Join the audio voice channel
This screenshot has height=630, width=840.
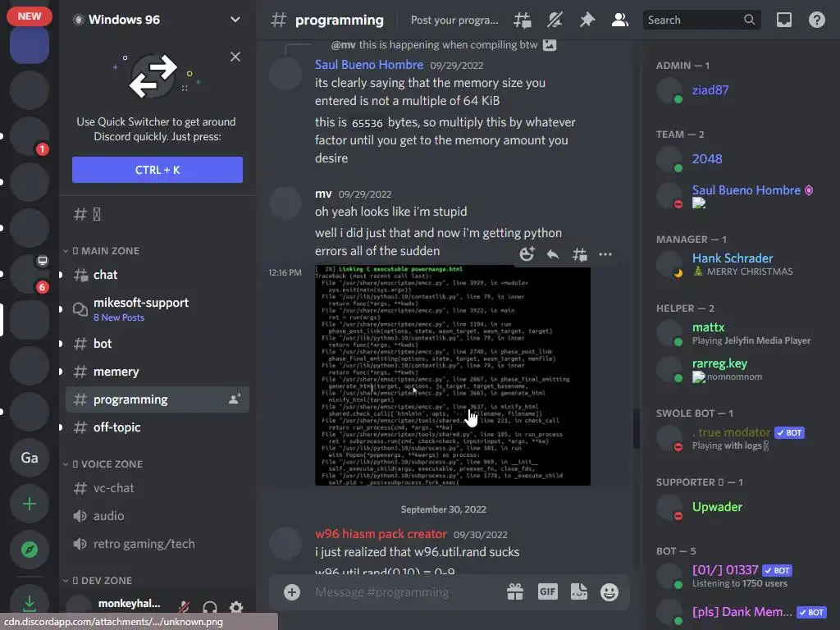click(x=157, y=516)
